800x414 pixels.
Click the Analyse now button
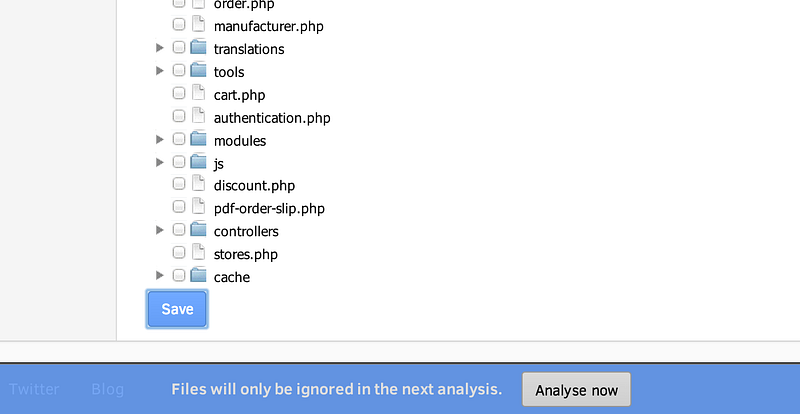pos(577,390)
